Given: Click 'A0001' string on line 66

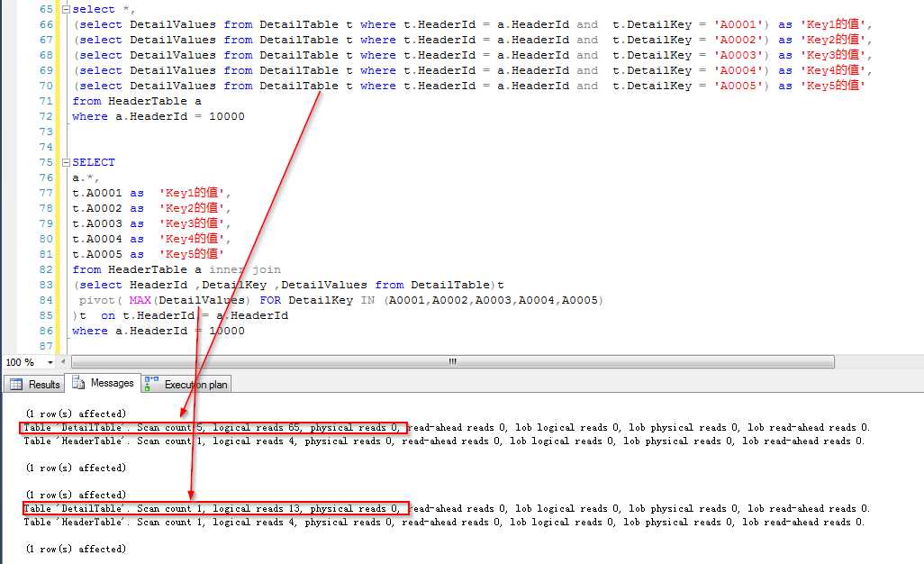Looking at the screenshot, I should click(738, 24).
